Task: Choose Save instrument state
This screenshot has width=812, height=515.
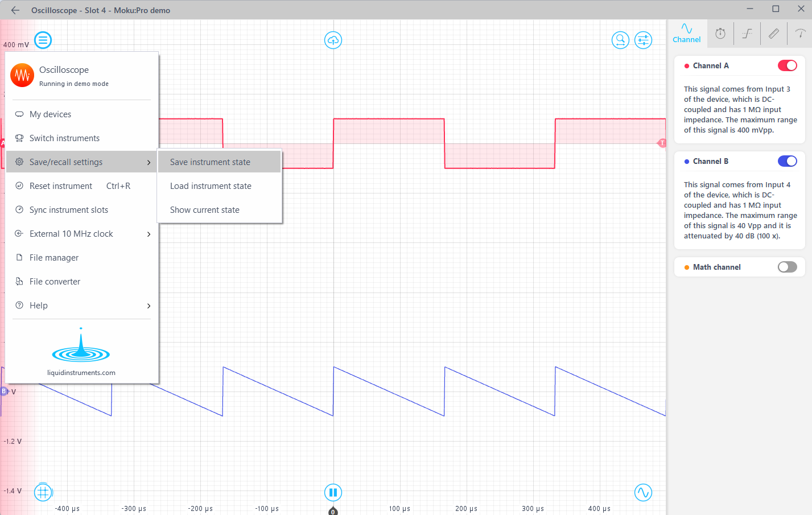Action: (x=219, y=162)
